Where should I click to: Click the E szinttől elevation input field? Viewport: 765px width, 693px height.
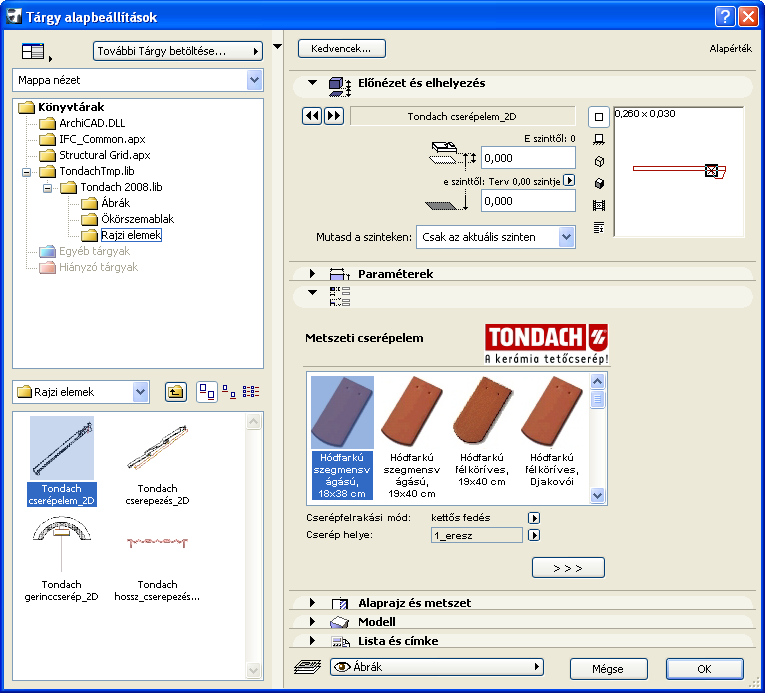click(528, 158)
